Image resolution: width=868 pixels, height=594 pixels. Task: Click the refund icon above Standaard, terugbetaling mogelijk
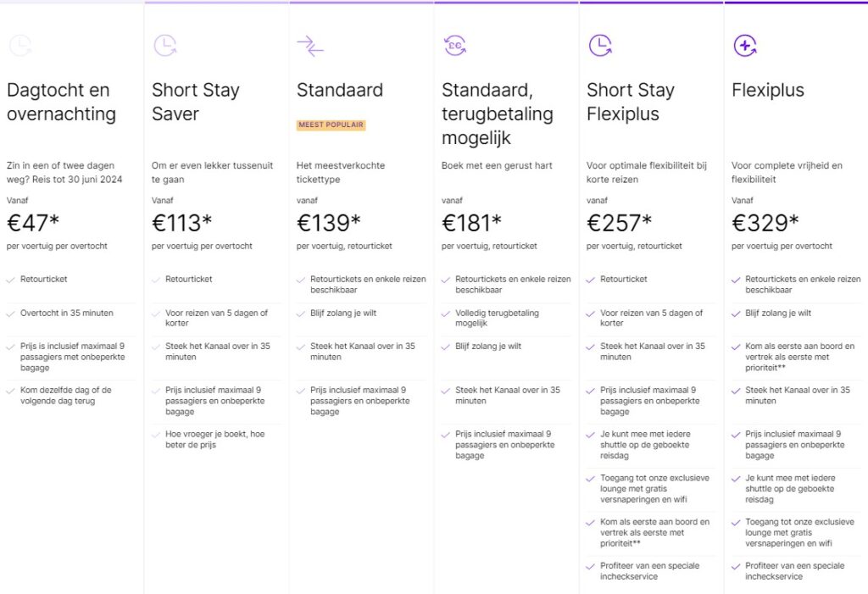pos(455,46)
